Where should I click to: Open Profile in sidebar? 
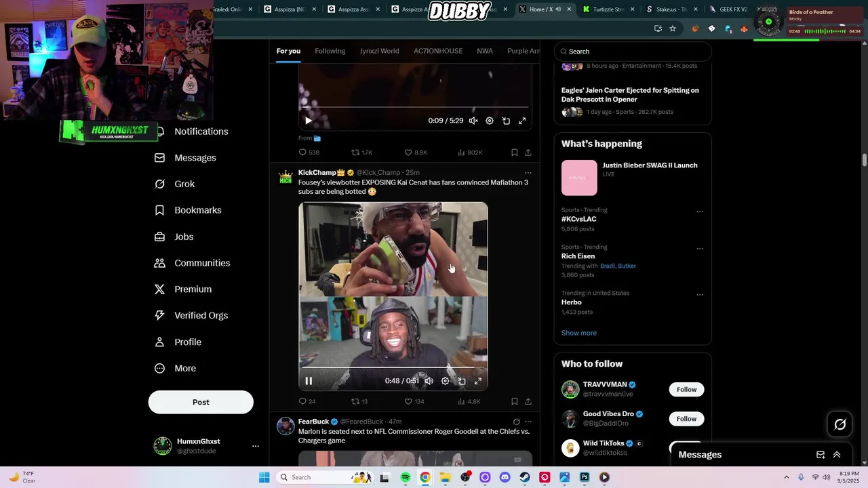click(178, 342)
